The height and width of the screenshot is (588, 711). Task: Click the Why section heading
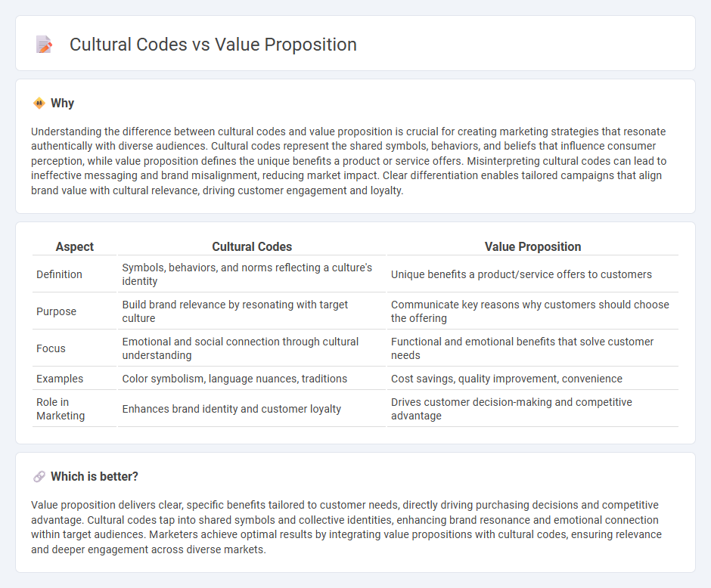(x=62, y=104)
